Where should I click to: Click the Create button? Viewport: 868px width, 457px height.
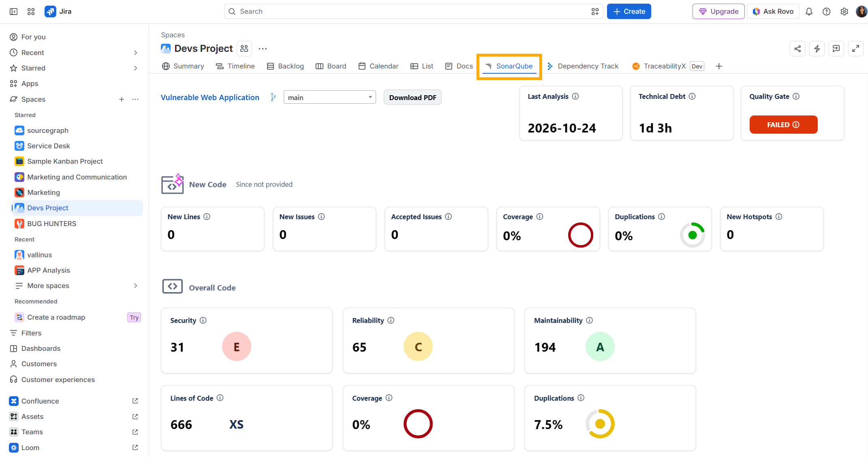click(629, 11)
